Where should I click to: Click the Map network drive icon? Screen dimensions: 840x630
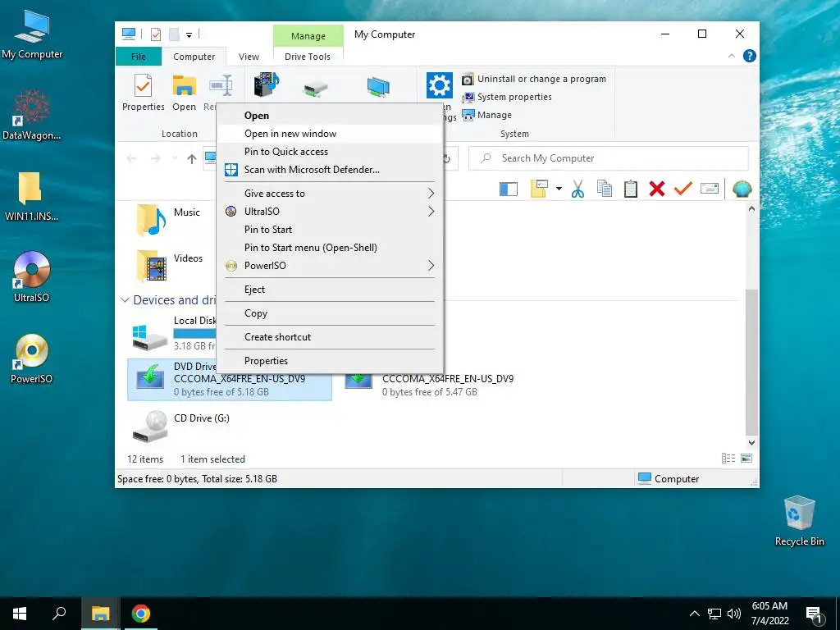(x=315, y=89)
